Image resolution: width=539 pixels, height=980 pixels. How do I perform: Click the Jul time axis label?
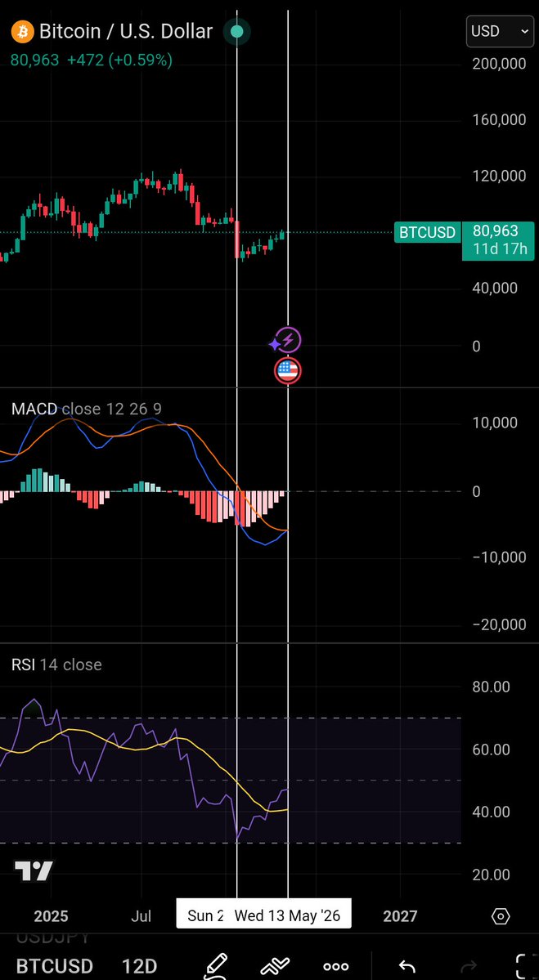click(141, 916)
